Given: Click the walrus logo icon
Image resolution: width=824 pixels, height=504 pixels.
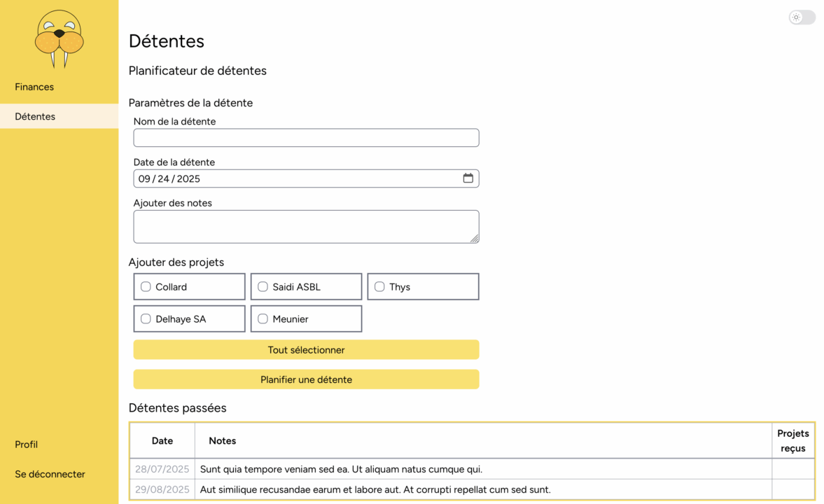Looking at the screenshot, I should 60,38.
